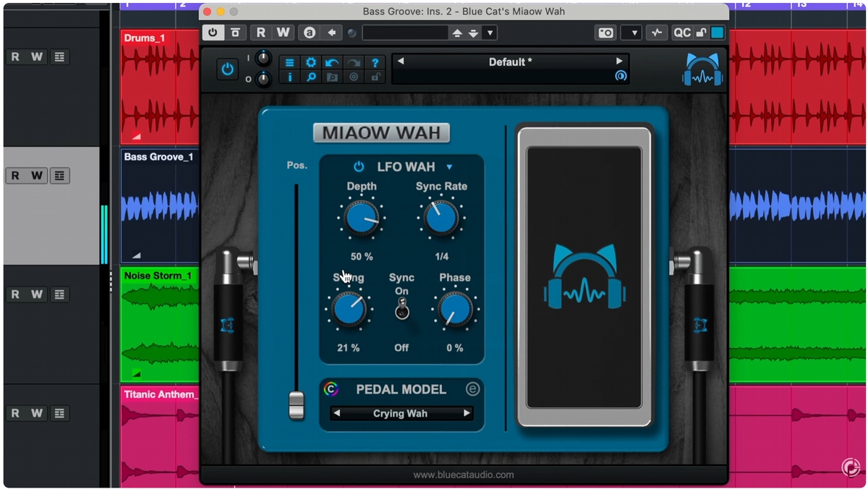Screen dimensions: 868x489
Task: Click the colorful C icon beside Pedal Model
Action: [x=331, y=389]
